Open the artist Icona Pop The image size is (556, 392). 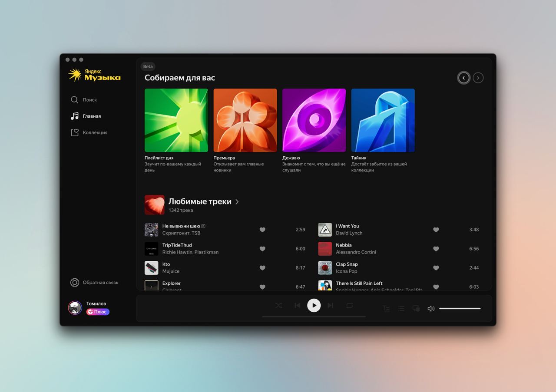[347, 271]
